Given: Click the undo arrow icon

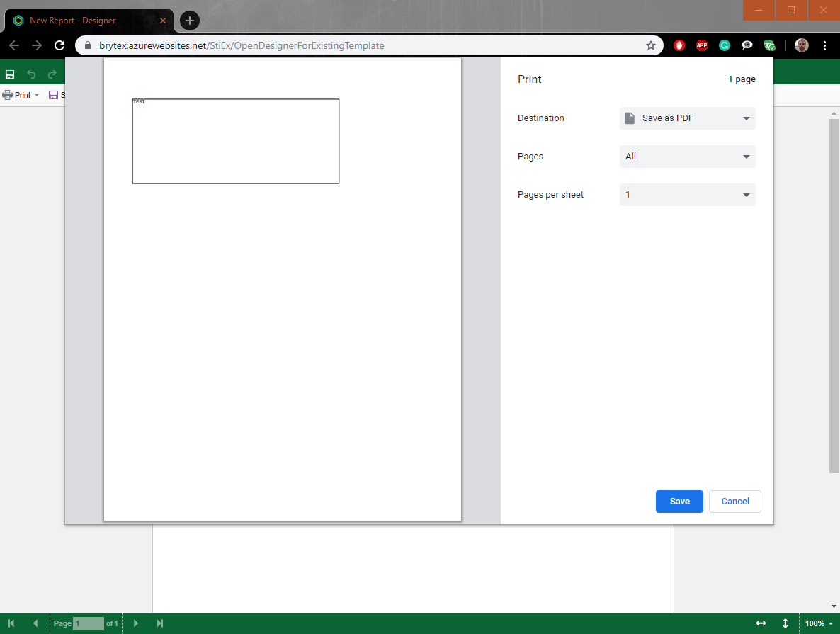Looking at the screenshot, I should pos(31,74).
